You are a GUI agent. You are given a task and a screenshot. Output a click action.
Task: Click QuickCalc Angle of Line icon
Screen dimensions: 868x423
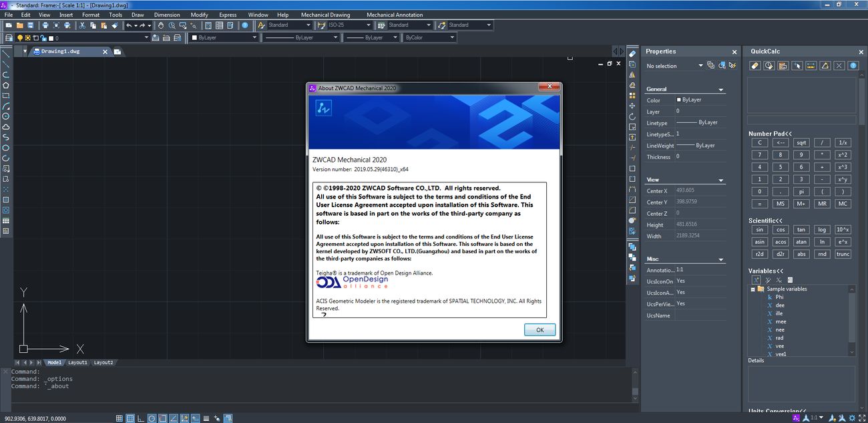coord(825,65)
